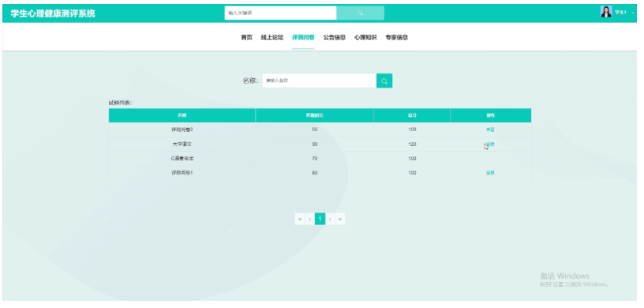Image resolution: width=644 pixels, height=308 pixels.
Task: Click the 总分 column header
Action: click(x=412, y=115)
